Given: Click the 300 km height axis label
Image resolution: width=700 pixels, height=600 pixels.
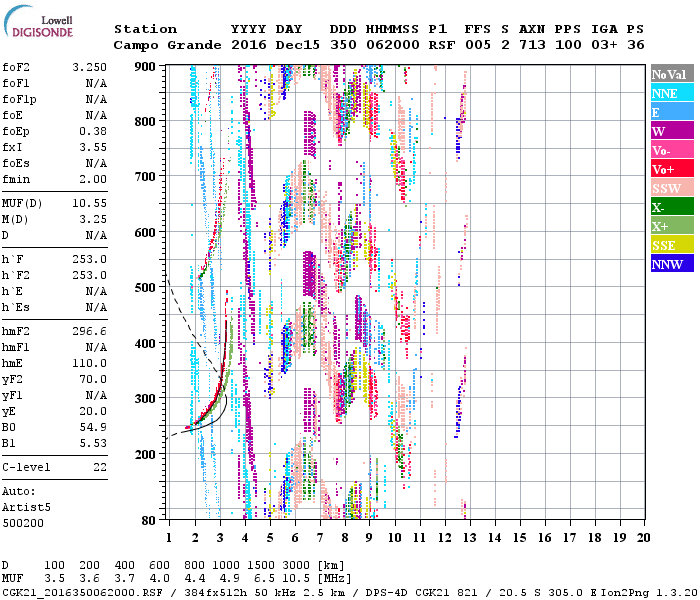Looking at the screenshot, I should point(145,398).
